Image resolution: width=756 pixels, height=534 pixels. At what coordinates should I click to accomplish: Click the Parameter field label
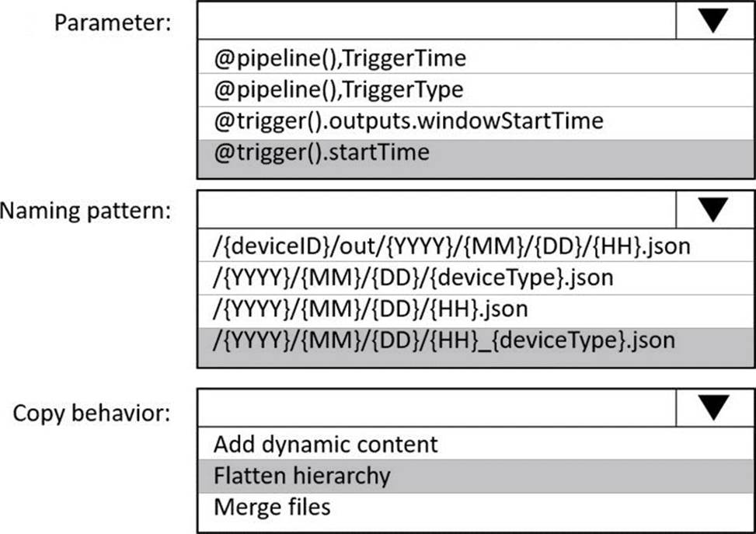(112, 22)
